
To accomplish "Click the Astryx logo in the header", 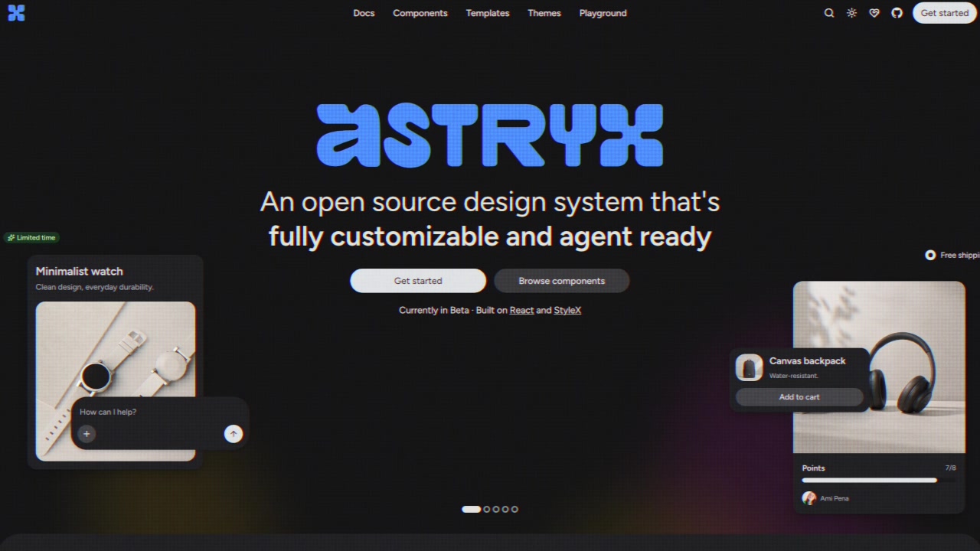I will (16, 13).
